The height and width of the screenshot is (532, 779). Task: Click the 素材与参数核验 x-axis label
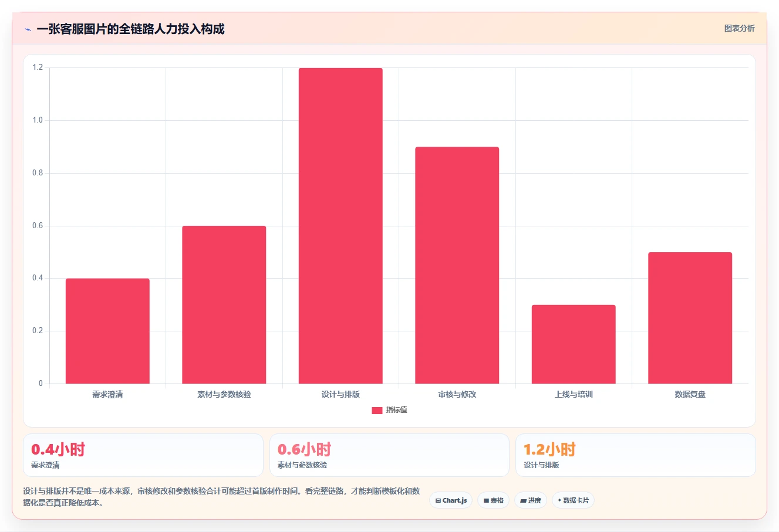tap(224, 395)
